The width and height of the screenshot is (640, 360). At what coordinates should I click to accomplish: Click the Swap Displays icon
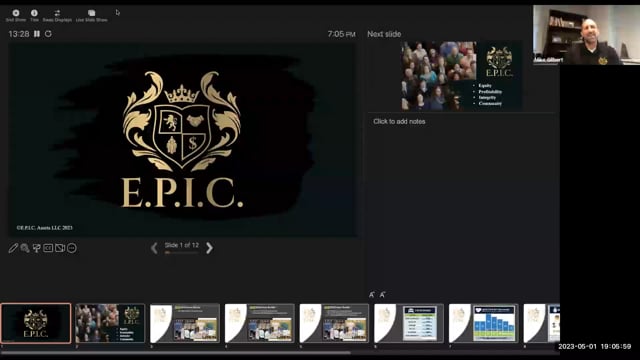(57, 13)
